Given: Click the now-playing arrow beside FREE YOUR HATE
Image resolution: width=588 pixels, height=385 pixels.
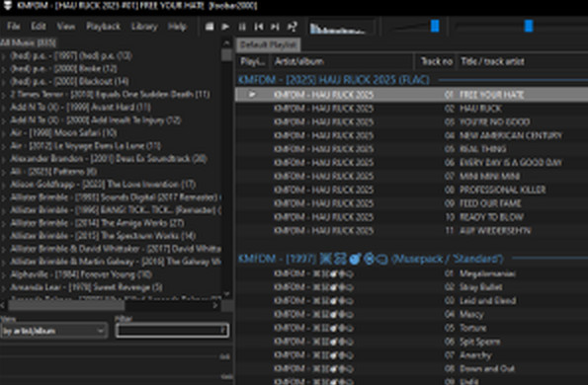Looking at the screenshot, I should pyautogui.click(x=252, y=95).
